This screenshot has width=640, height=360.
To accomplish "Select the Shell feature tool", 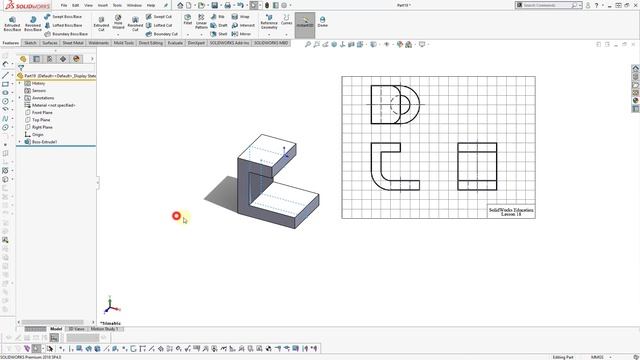I will [x=218, y=34].
